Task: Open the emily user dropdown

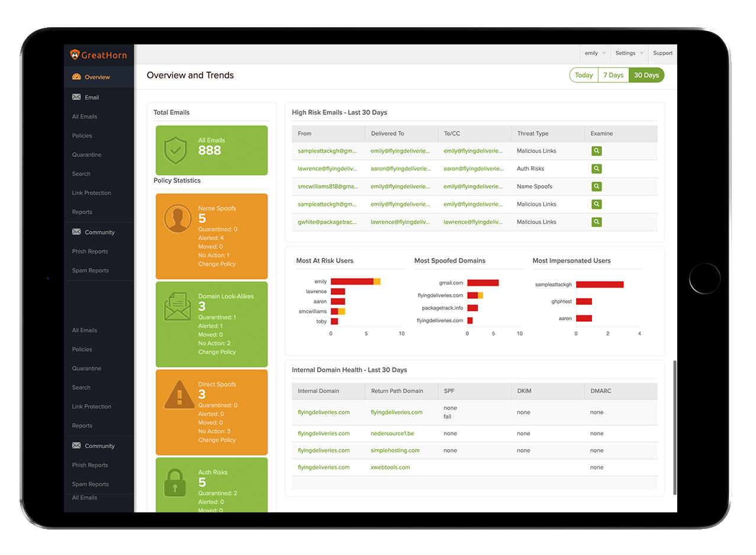Action: coord(595,53)
